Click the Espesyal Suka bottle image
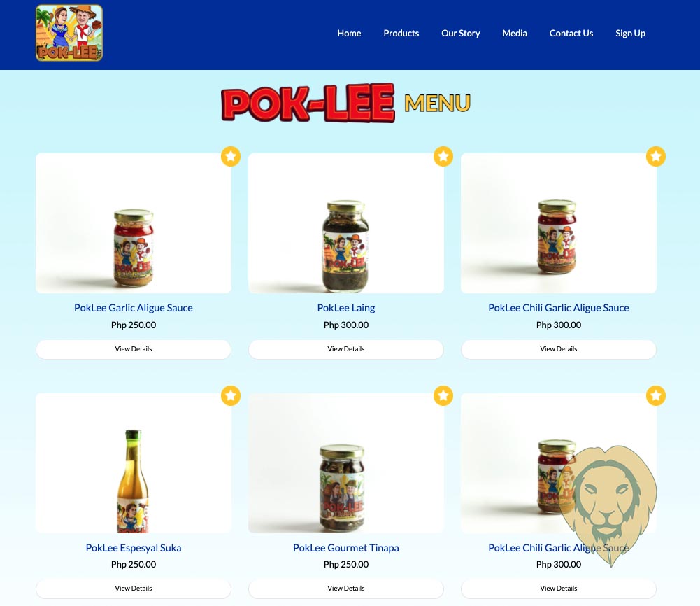This screenshot has height=606, width=700. click(134, 463)
